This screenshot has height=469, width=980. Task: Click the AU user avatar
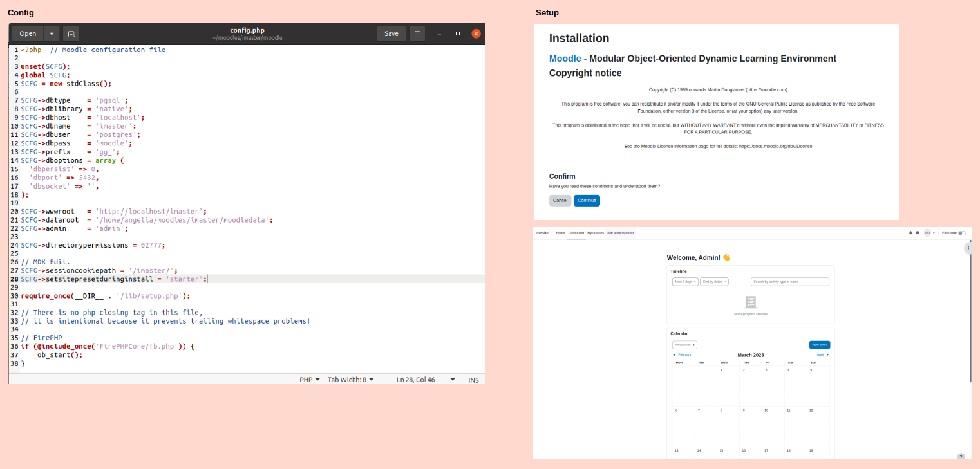coord(927,233)
